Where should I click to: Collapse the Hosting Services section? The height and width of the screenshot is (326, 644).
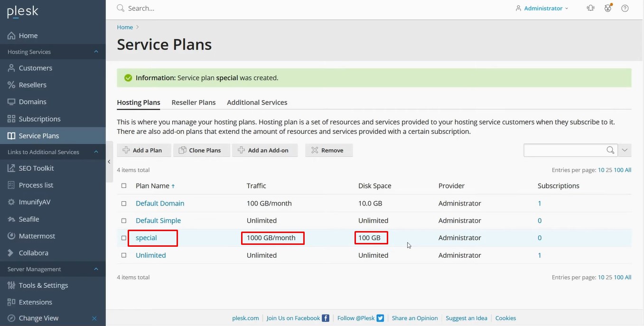coord(96,52)
